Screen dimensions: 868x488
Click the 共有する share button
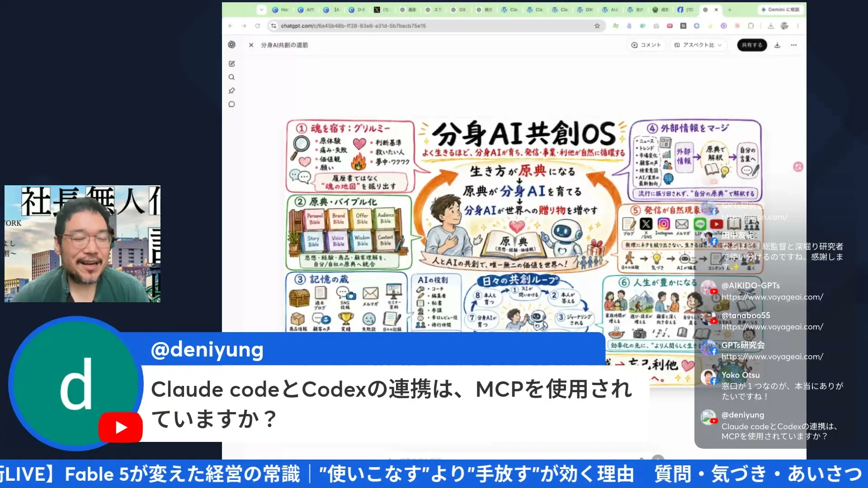tap(752, 45)
